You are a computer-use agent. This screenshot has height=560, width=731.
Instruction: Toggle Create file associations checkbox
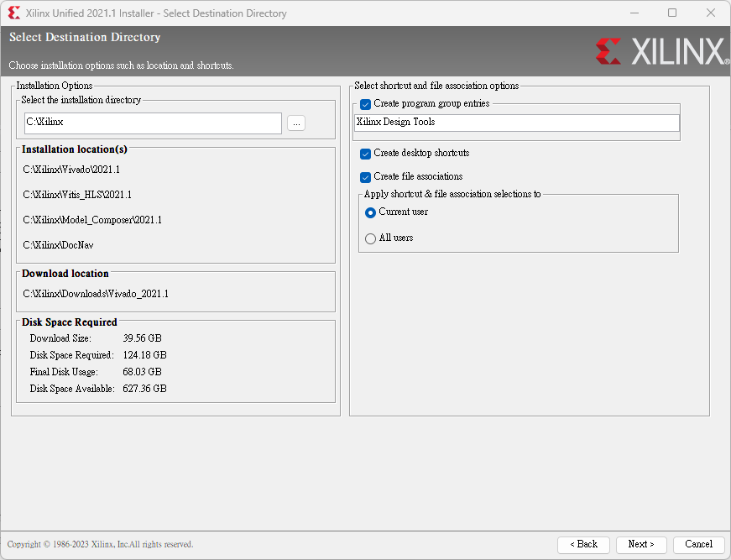(366, 177)
